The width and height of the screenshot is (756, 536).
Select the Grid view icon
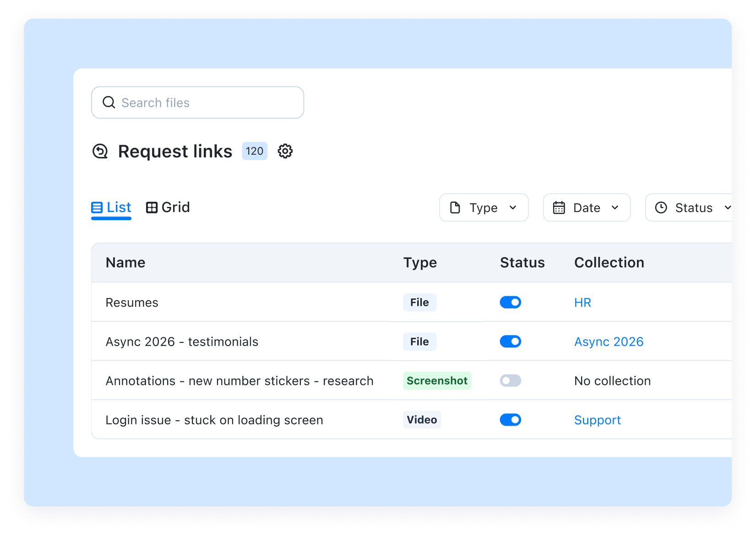coord(152,207)
